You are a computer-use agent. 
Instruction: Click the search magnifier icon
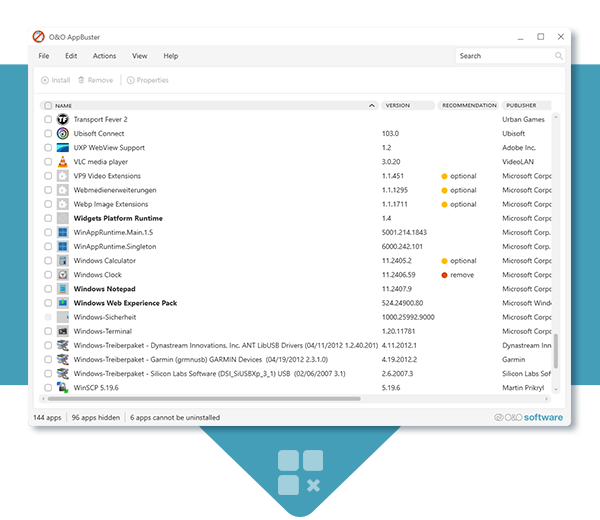coord(558,56)
